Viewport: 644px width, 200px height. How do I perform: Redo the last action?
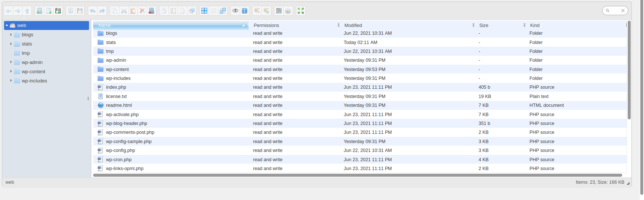click(102, 11)
